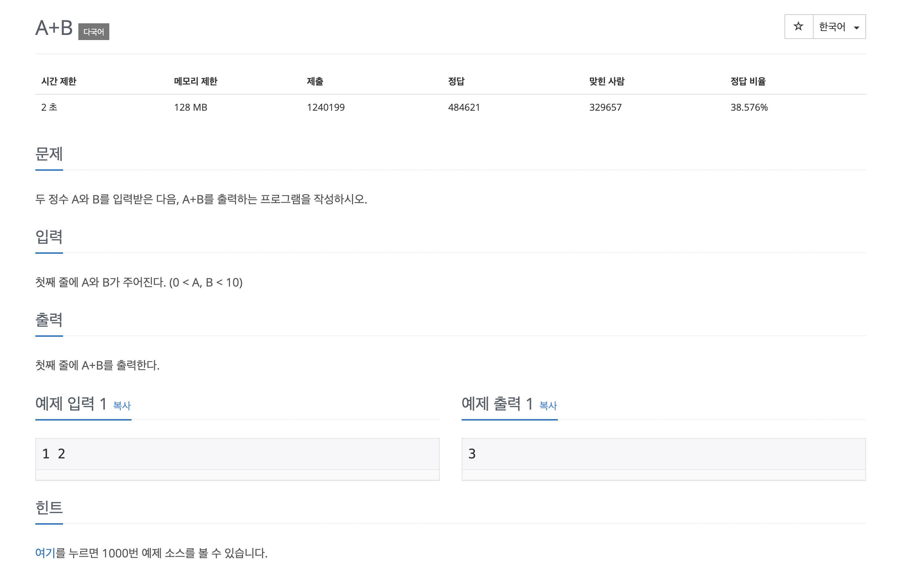Click the 문제 section heading

[x=49, y=154]
